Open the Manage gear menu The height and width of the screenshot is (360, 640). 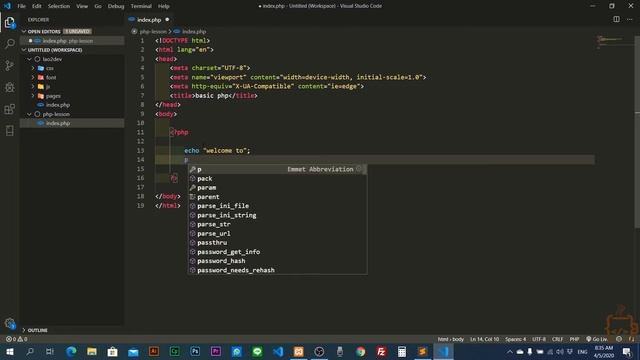click(9, 323)
